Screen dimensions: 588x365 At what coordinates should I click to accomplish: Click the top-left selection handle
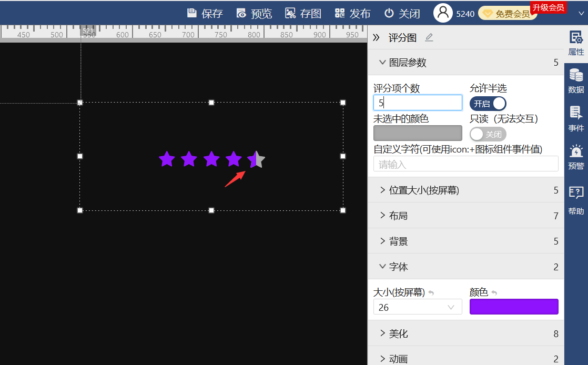click(x=80, y=103)
